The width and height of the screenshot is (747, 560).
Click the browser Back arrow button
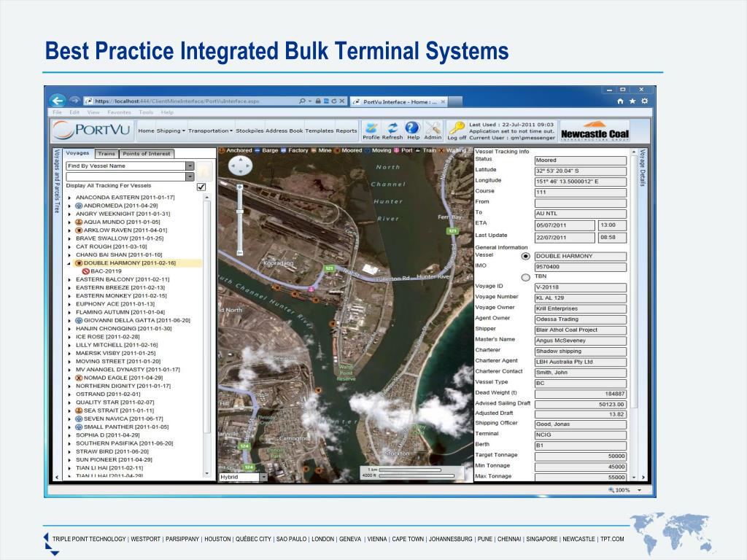[58, 101]
